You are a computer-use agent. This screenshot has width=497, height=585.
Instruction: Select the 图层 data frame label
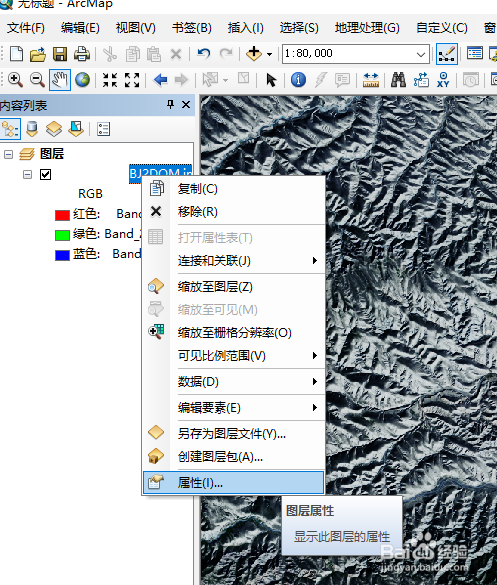click(x=52, y=154)
